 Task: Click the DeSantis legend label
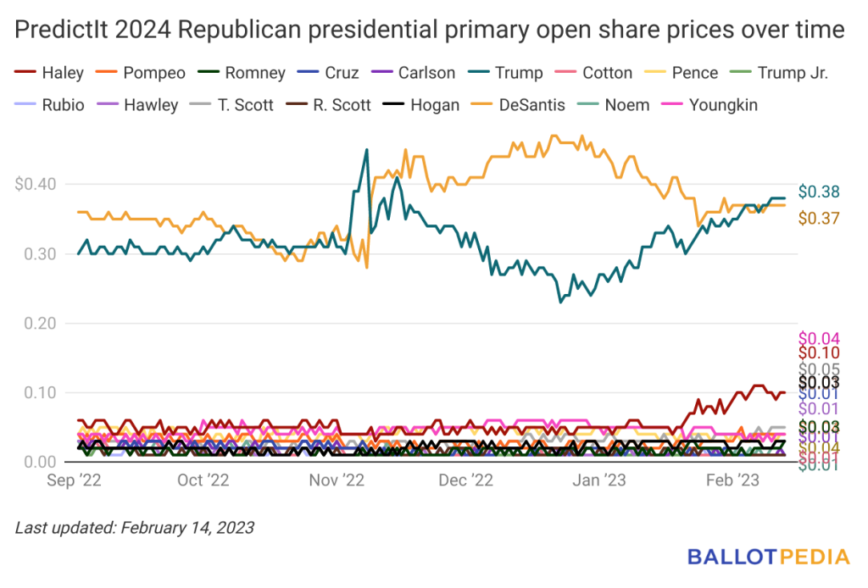click(518, 105)
